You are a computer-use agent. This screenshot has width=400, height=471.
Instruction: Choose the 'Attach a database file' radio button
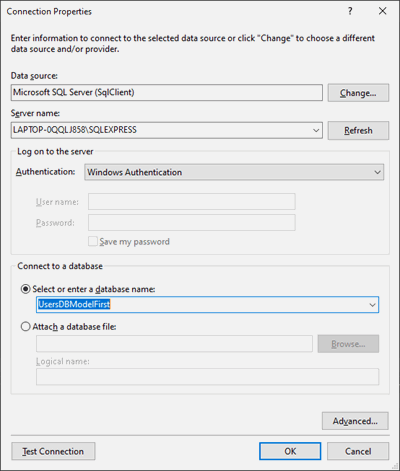[26, 327]
